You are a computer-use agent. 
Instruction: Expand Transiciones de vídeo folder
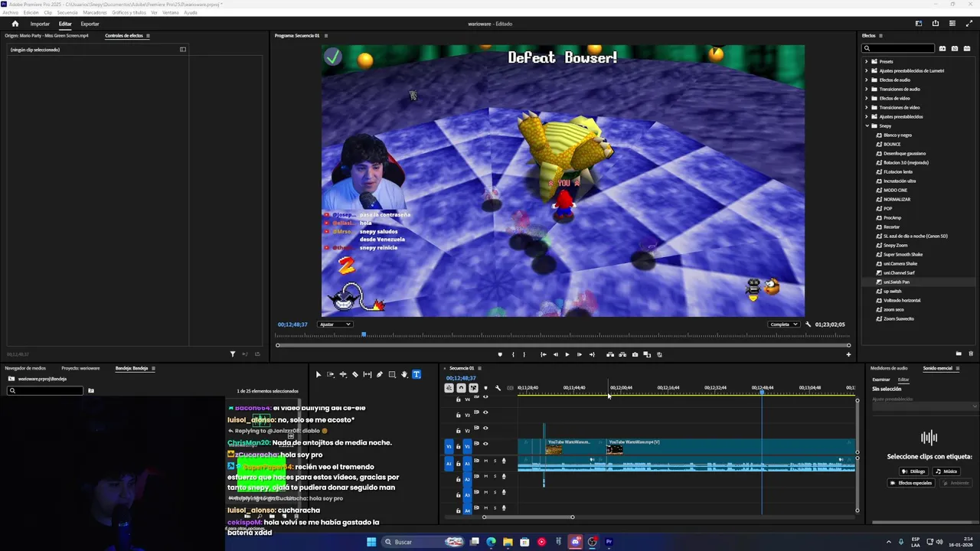(867, 107)
